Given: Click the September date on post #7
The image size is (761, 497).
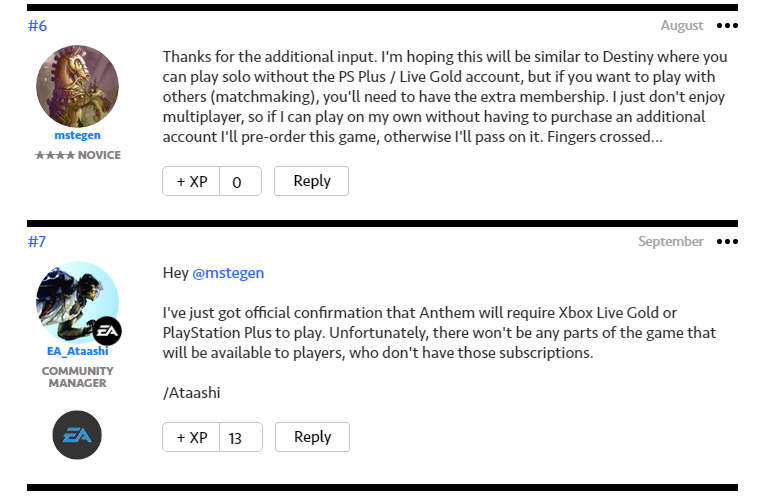Looking at the screenshot, I should point(671,242).
